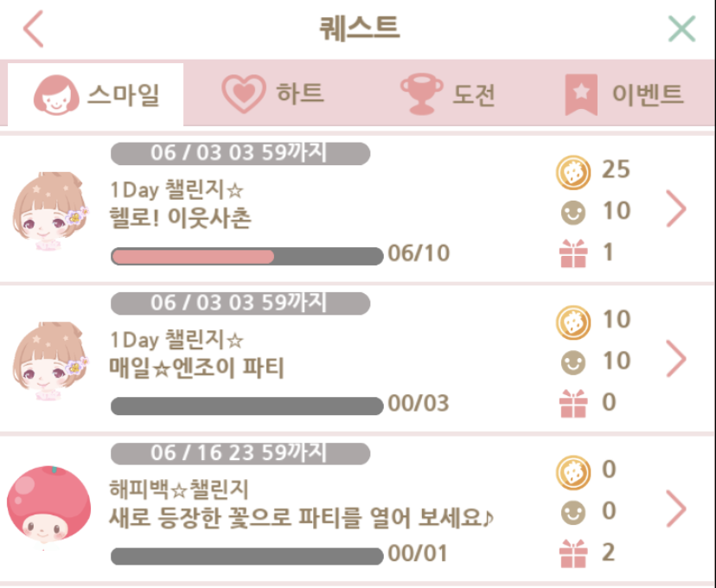Click gift box icon showing 1 reward
Viewport: 716px width, 588px height.
tap(573, 253)
